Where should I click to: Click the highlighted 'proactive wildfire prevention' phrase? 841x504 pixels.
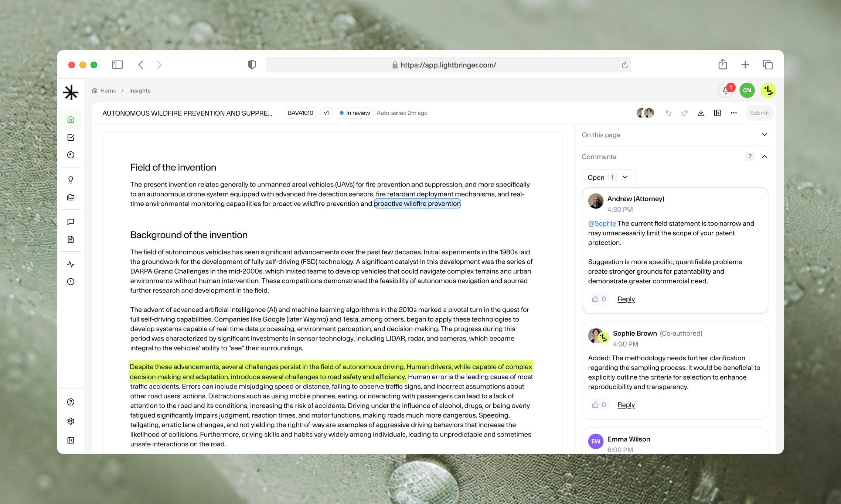click(417, 203)
